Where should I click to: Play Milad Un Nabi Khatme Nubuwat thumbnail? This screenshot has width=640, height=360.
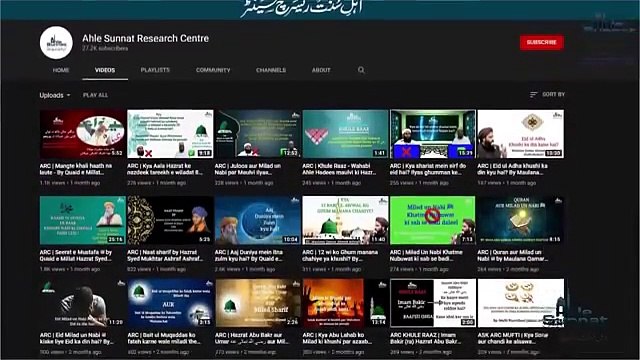tap(433, 220)
